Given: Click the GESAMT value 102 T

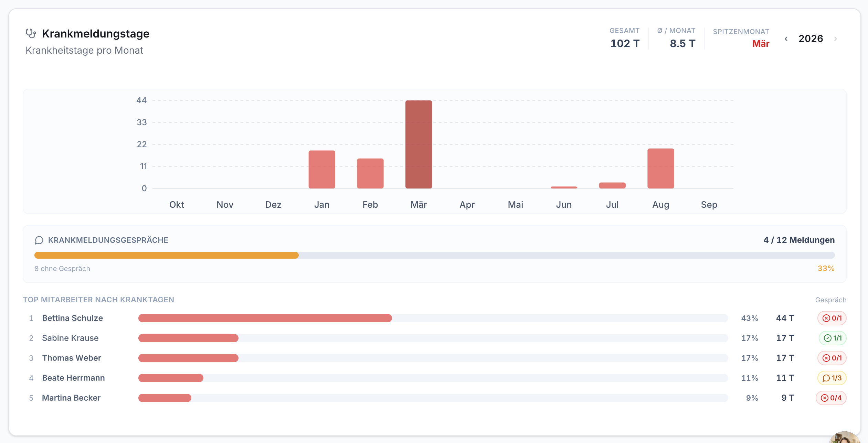Looking at the screenshot, I should click(x=625, y=44).
